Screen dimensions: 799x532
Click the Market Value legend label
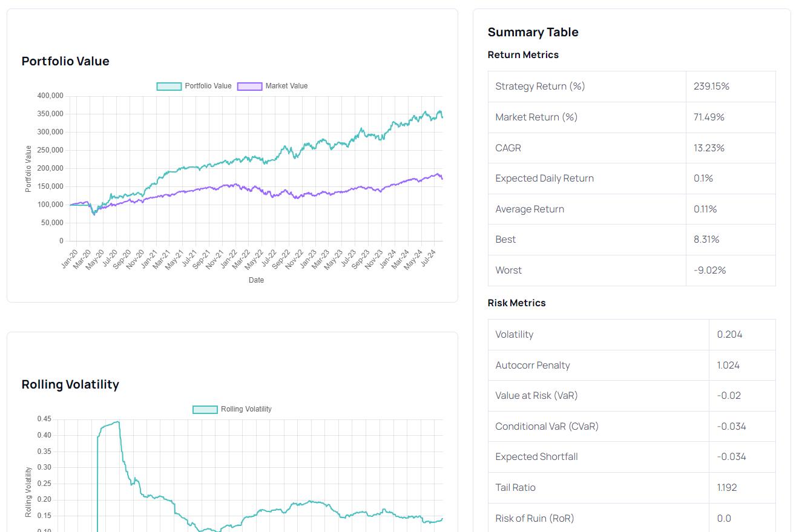point(286,86)
